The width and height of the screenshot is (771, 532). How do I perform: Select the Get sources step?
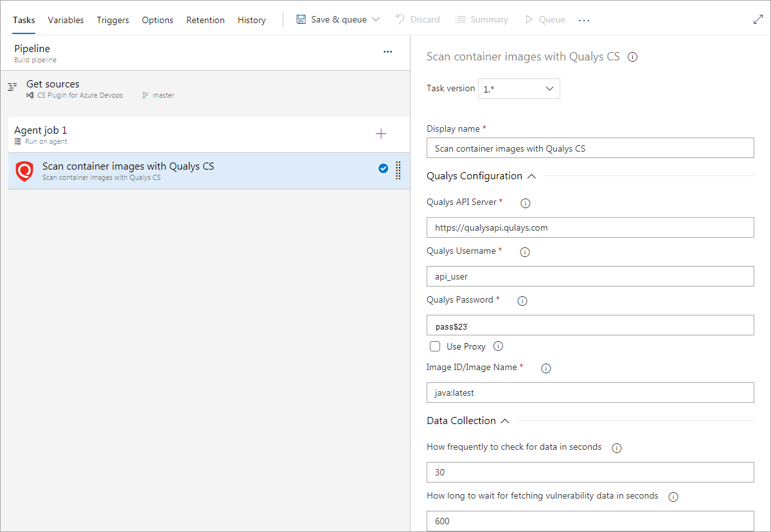point(205,89)
